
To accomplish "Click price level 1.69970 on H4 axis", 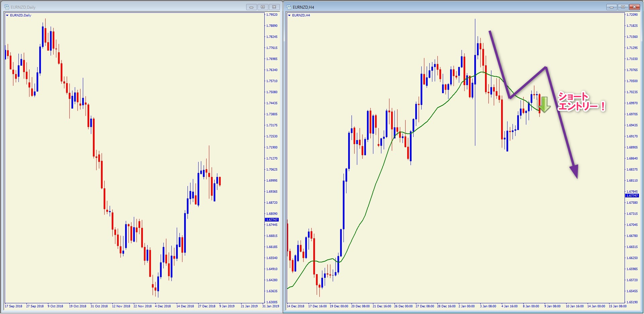I will point(632,103).
